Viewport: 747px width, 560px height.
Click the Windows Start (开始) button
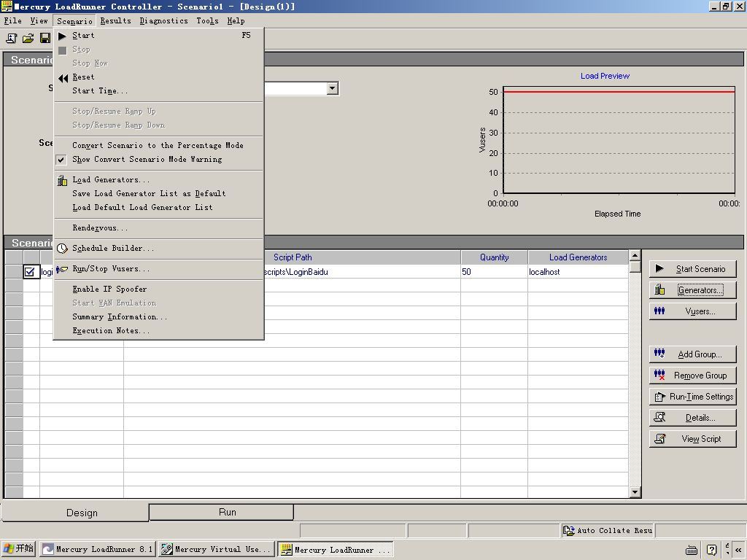click(18, 549)
